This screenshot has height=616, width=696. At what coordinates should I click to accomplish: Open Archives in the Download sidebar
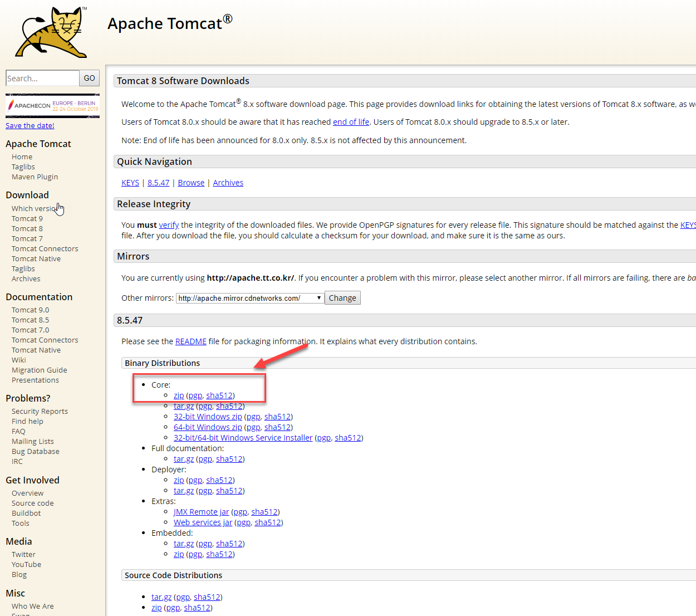[26, 279]
